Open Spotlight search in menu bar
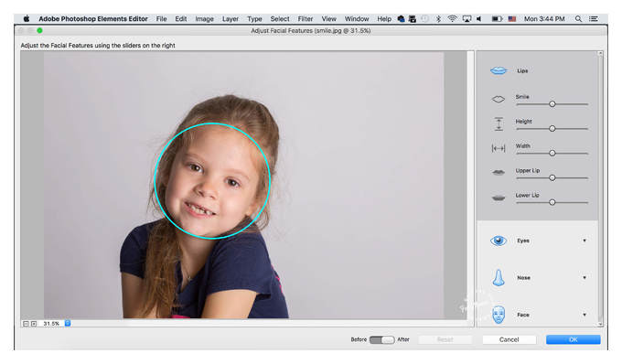The image size is (622, 364). coord(578,18)
